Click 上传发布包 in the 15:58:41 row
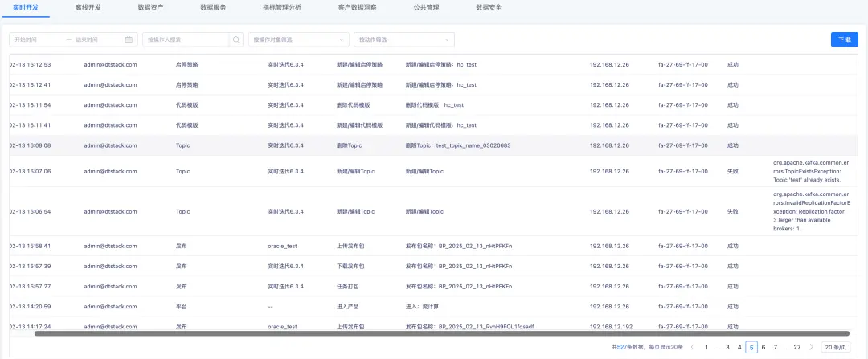 (x=350, y=246)
